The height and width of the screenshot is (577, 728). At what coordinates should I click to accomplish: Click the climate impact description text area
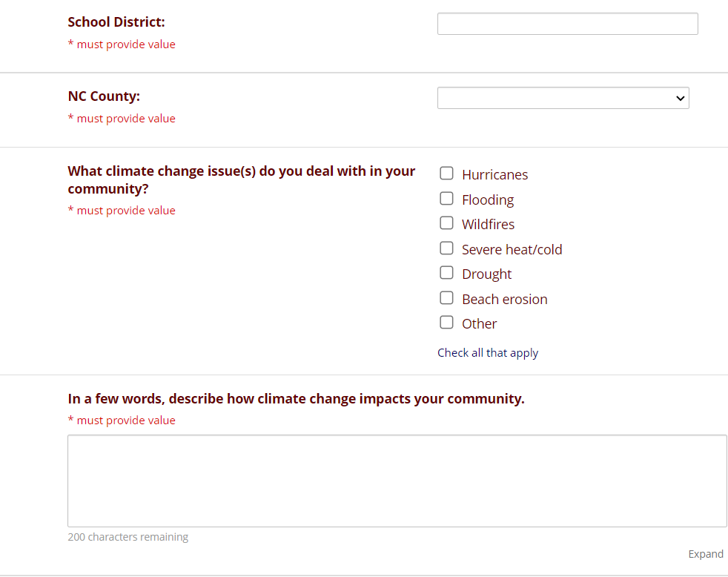[397, 481]
